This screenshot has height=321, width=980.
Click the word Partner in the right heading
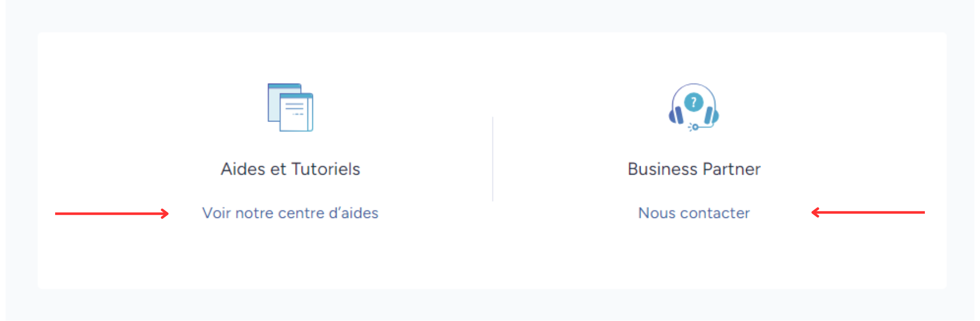tap(731, 169)
